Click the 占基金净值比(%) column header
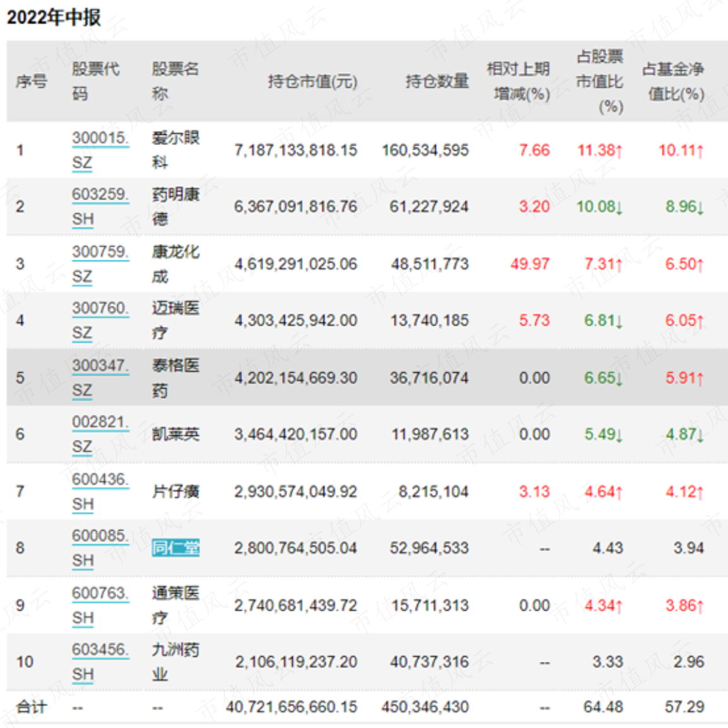This screenshot has width=728, height=728. pyautogui.click(x=673, y=82)
